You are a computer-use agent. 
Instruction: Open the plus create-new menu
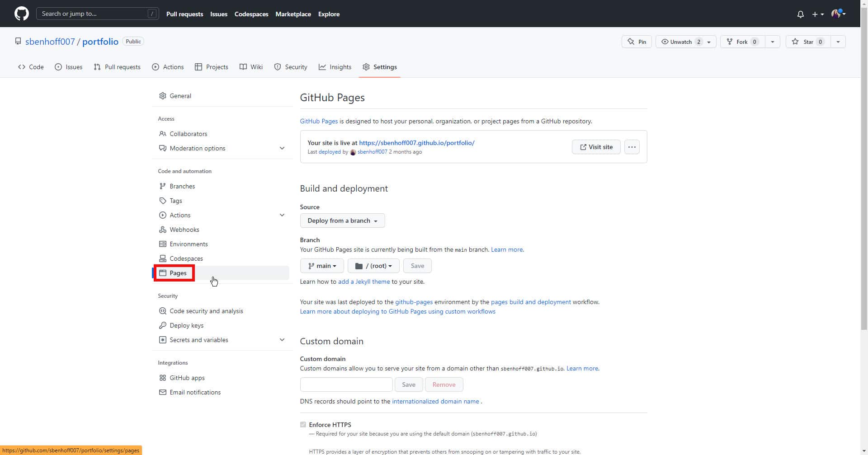817,14
